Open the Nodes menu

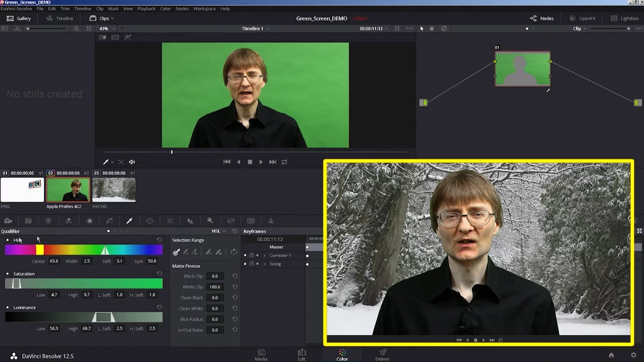[x=182, y=9]
